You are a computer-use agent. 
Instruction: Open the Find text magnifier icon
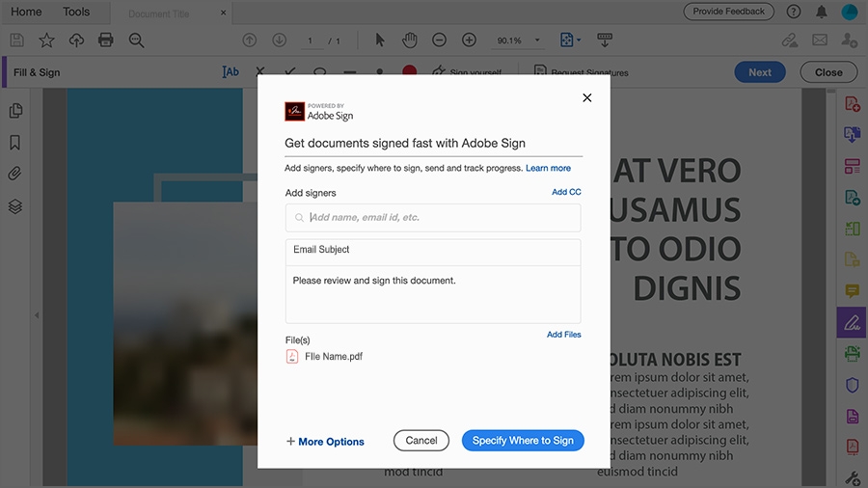[x=136, y=40]
